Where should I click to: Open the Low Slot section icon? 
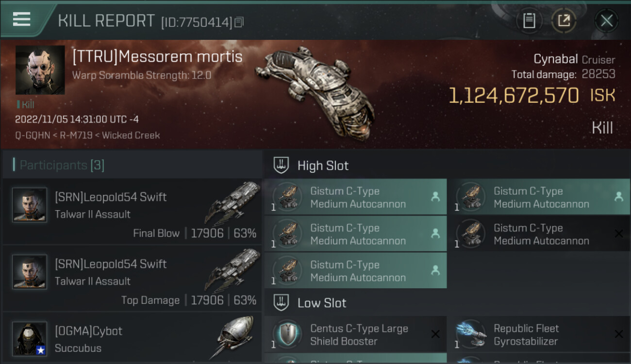(x=281, y=303)
